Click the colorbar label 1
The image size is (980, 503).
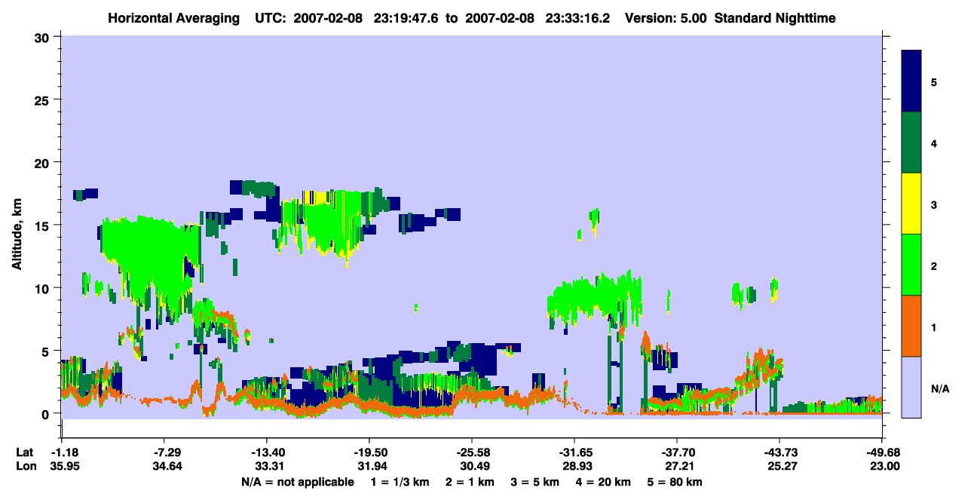coord(934,327)
